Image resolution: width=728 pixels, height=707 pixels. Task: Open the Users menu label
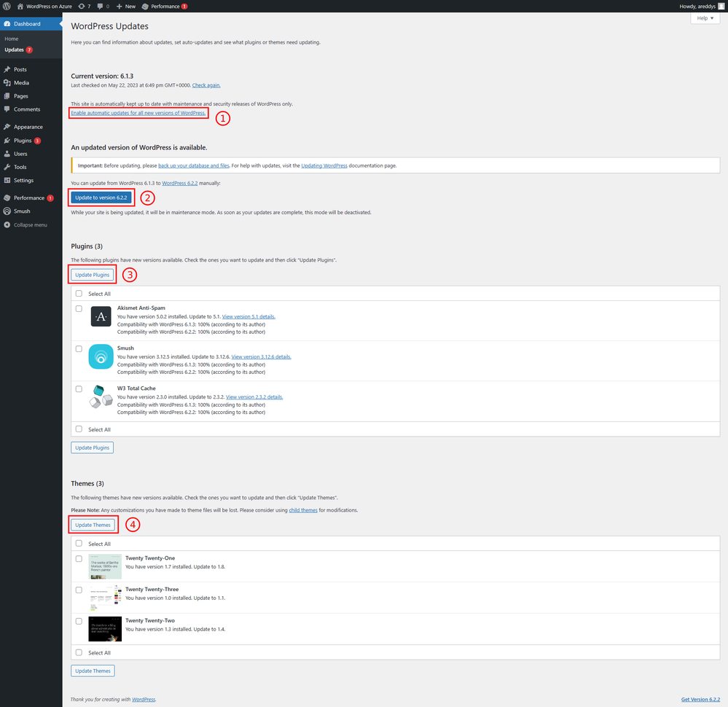point(20,154)
